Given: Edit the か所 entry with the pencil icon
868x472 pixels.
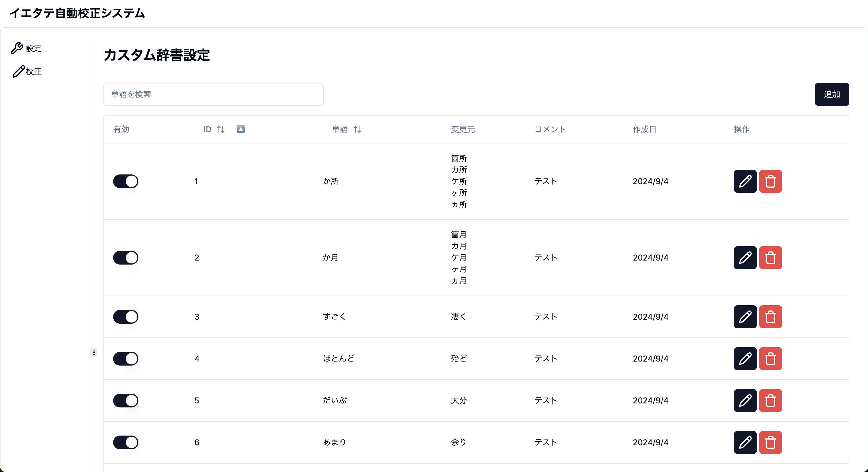Looking at the screenshot, I should tap(745, 181).
